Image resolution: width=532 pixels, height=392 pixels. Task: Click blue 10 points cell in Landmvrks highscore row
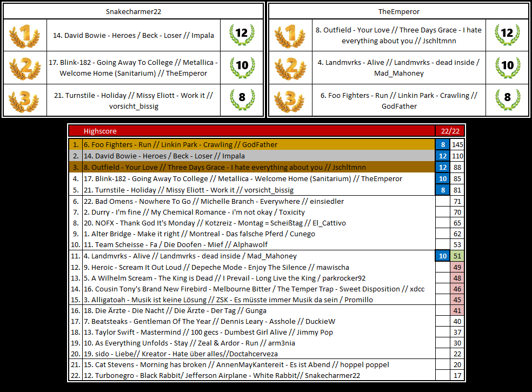[443, 256]
